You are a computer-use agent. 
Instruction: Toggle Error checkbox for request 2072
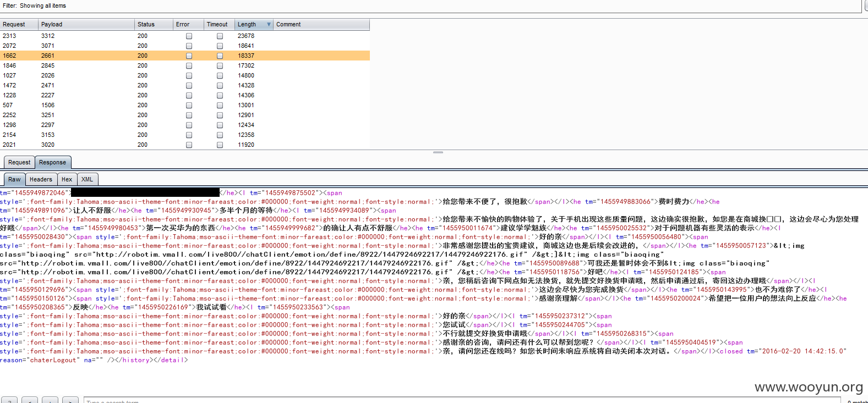point(189,46)
